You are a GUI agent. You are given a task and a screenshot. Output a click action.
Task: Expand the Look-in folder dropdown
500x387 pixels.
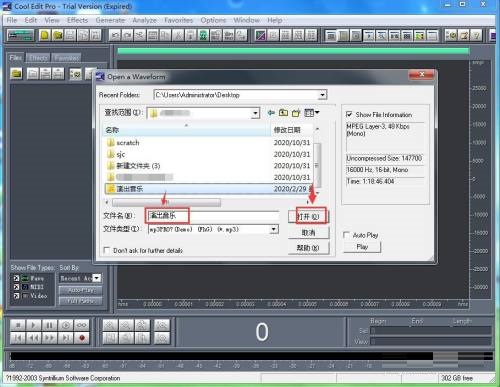255,113
